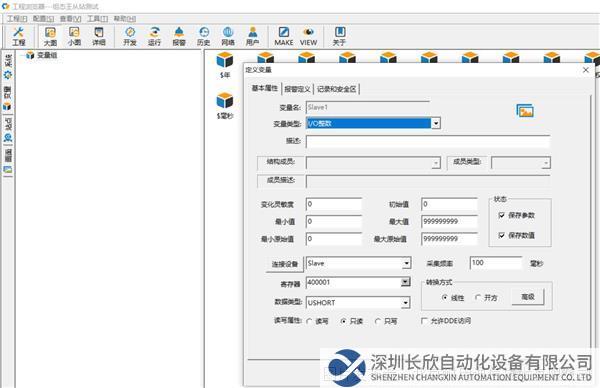Click the 采集频率 field showing 100

click(x=496, y=263)
